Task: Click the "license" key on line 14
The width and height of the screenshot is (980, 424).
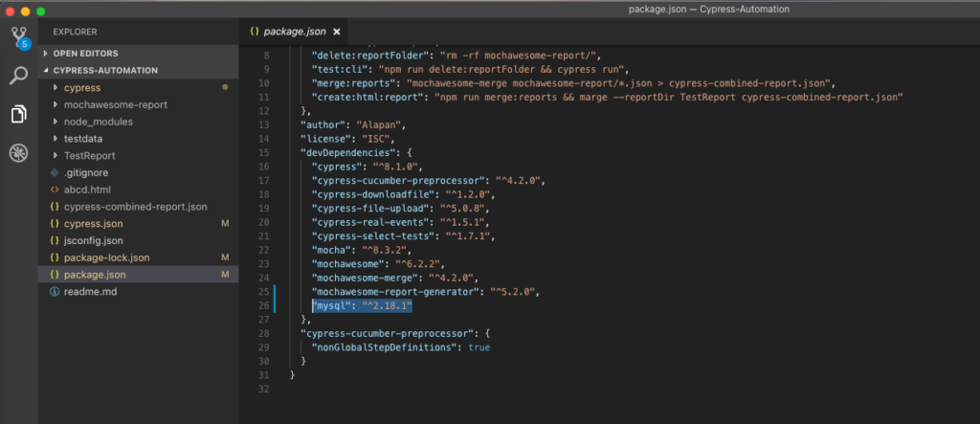Action: tap(323, 138)
